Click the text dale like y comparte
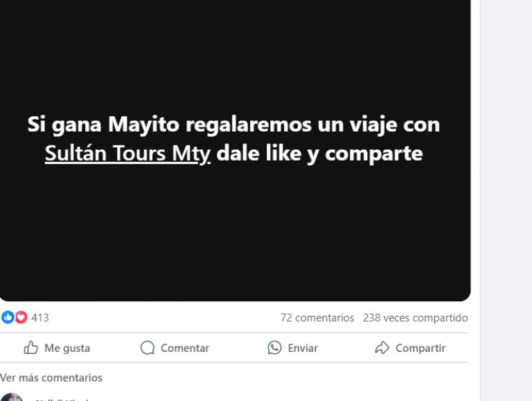 click(x=319, y=153)
